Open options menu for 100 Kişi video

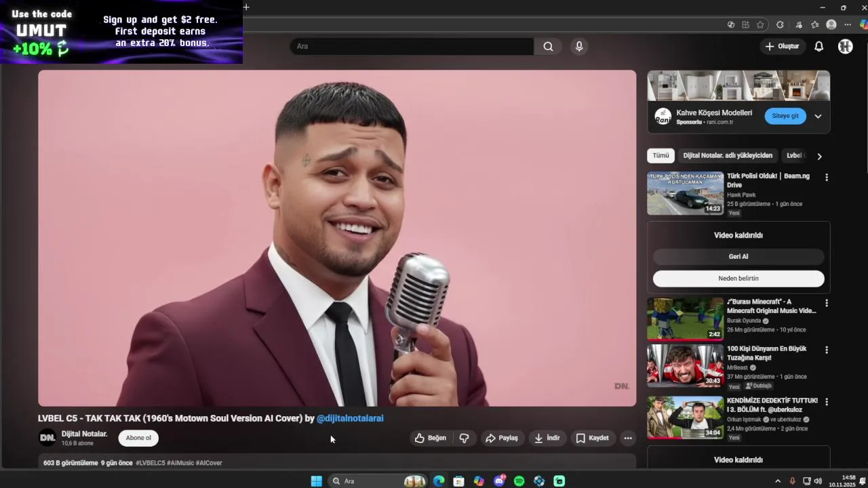pos(826,350)
